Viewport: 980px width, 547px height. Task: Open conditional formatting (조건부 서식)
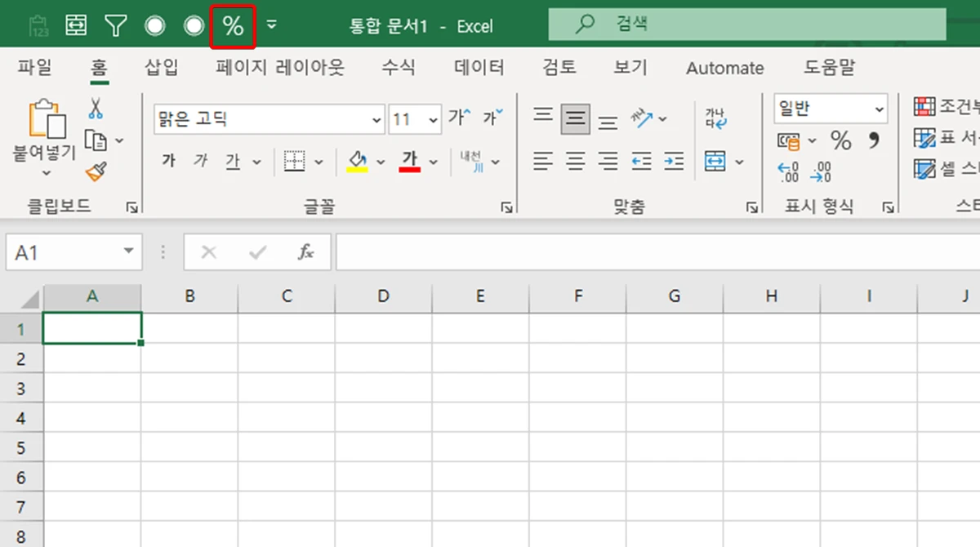coord(947,107)
